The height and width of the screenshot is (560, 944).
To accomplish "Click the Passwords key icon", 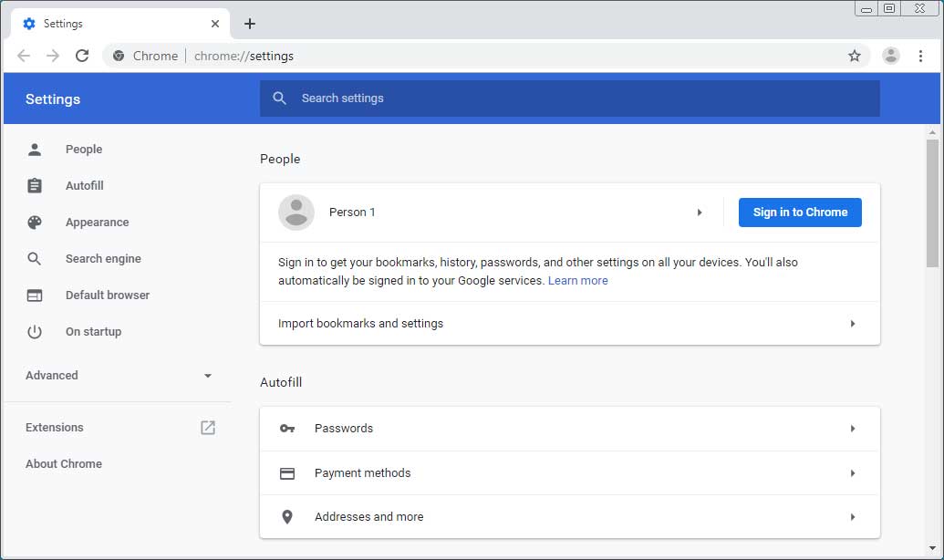I will pyautogui.click(x=287, y=429).
